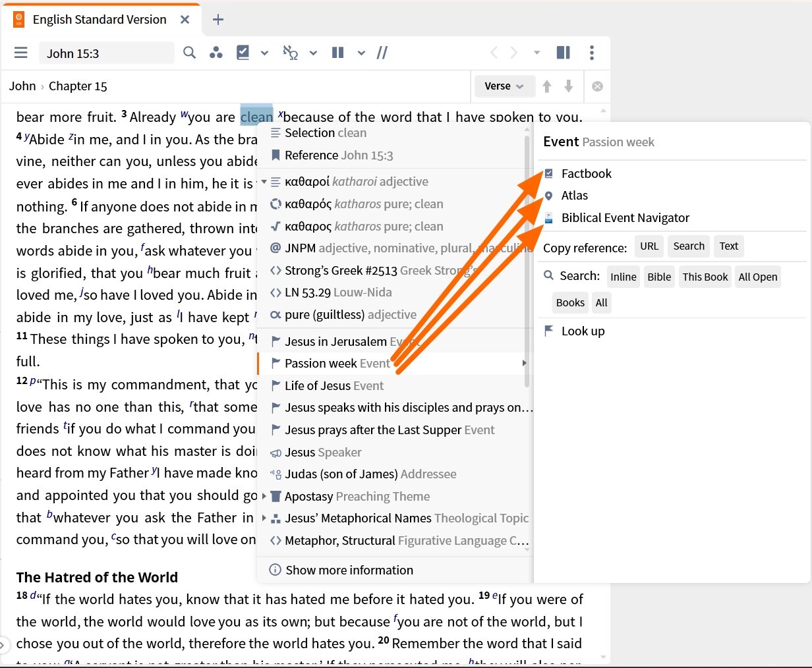Close the locator bar with circled X
The image size is (812, 668).
(597, 86)
